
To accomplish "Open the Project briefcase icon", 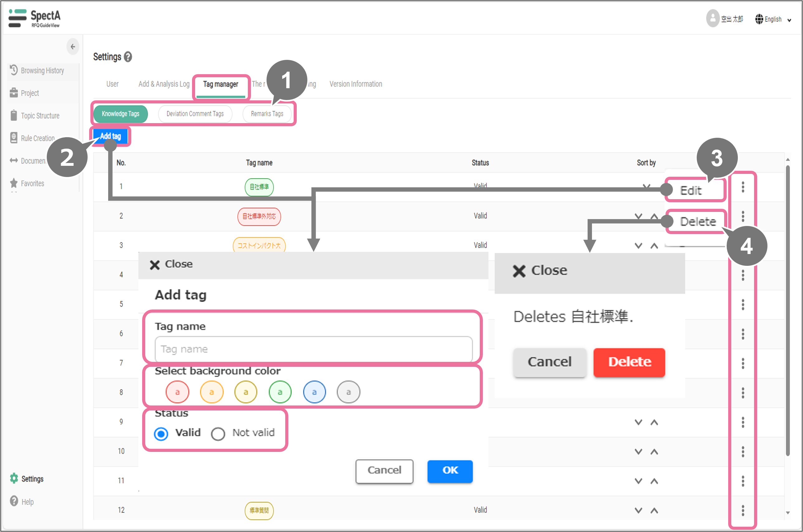I will [14, 93].
